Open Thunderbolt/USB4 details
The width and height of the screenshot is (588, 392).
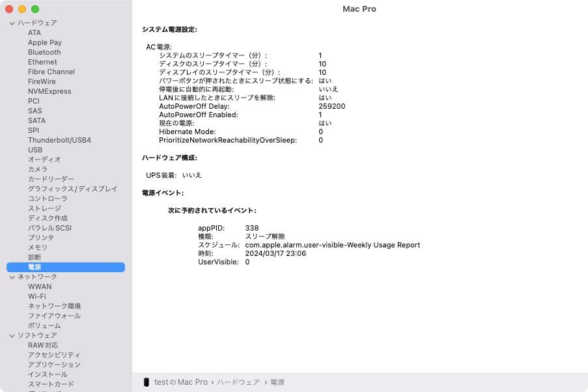60,139
